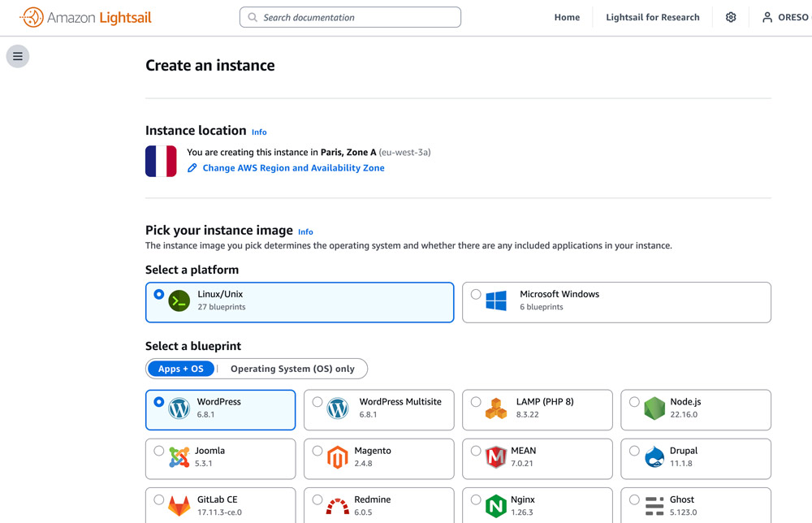812x523 pixels.
Task: Click the '6 blueprints' text
Action: tap(541, 307)
